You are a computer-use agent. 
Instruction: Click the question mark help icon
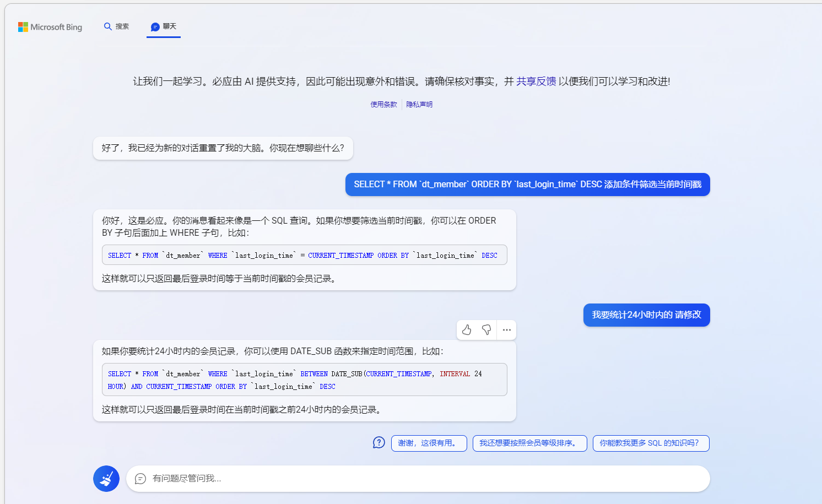pyautogui.click(x=379, y=443)
